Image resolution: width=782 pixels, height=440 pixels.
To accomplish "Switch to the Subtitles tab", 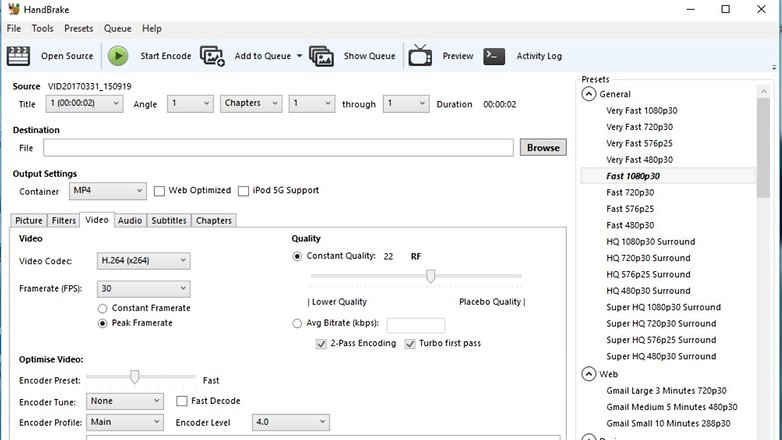I will coord(169,220).
